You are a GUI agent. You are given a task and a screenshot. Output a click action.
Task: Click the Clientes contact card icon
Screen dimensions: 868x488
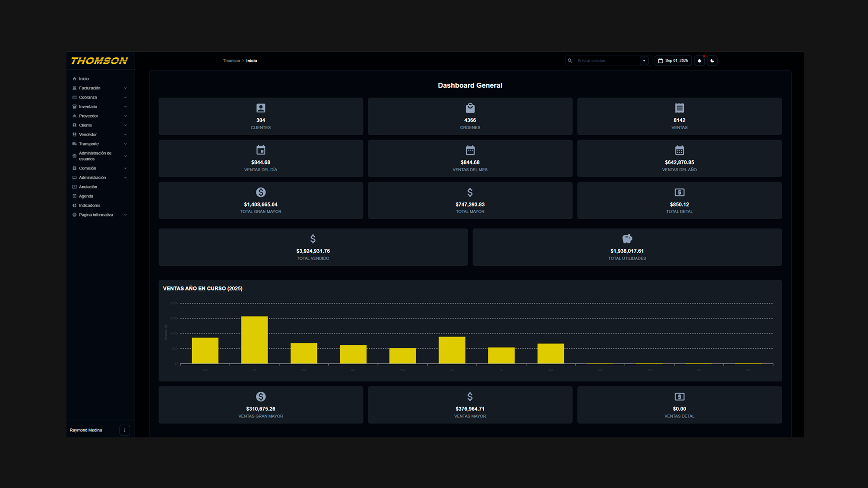click(x=261, y=108)
